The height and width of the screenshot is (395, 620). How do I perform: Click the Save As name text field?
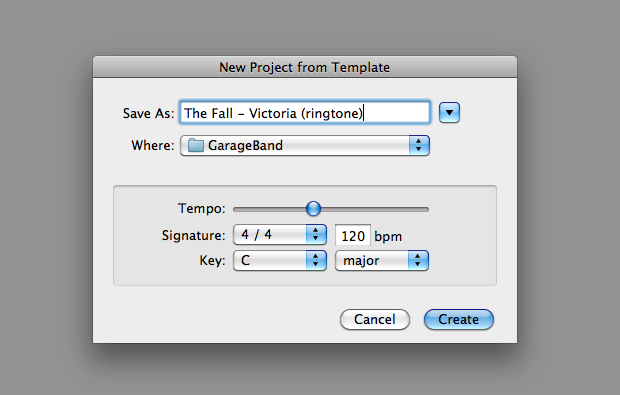304,113
